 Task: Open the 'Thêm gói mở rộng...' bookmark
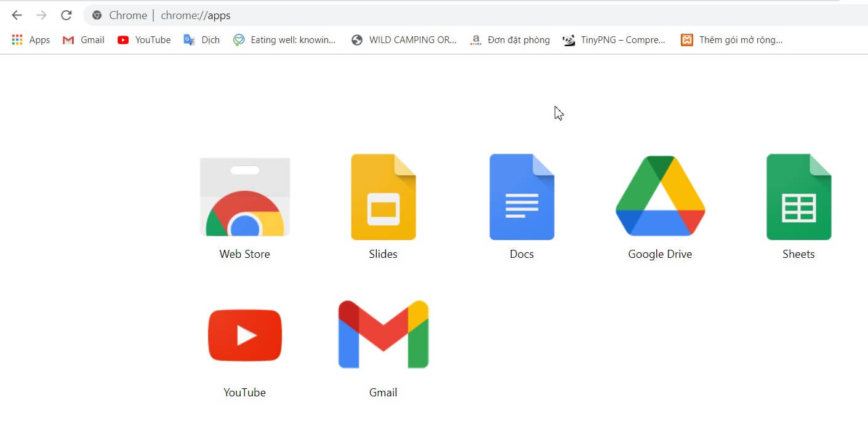(x=732, y=40)
